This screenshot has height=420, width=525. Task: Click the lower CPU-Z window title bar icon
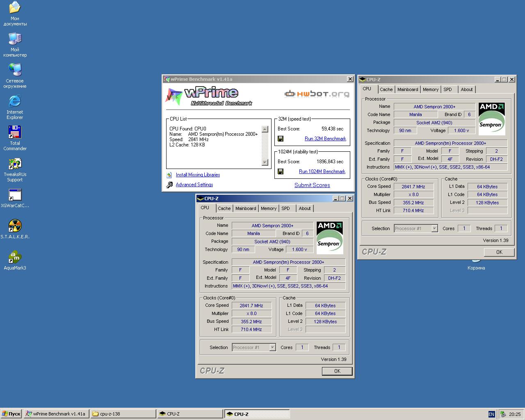point(201,199)
